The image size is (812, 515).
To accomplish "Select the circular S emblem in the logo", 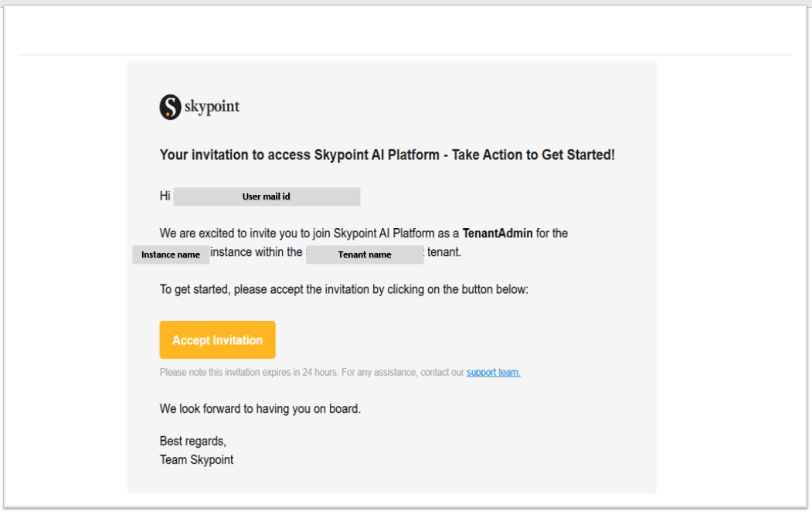I will tap(168, 106).
